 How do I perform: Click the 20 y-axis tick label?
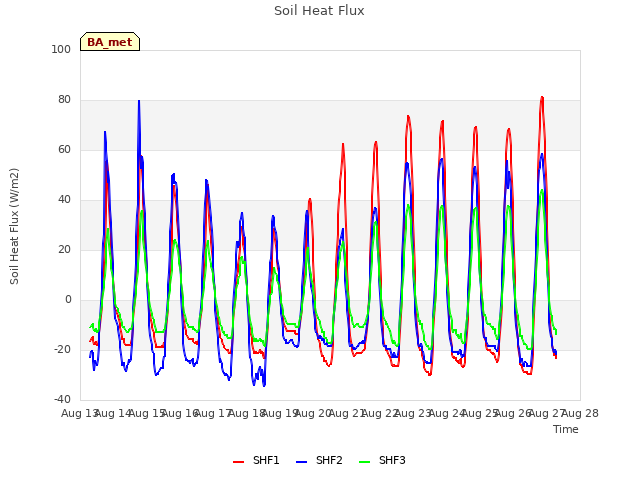tap(64, 249)
